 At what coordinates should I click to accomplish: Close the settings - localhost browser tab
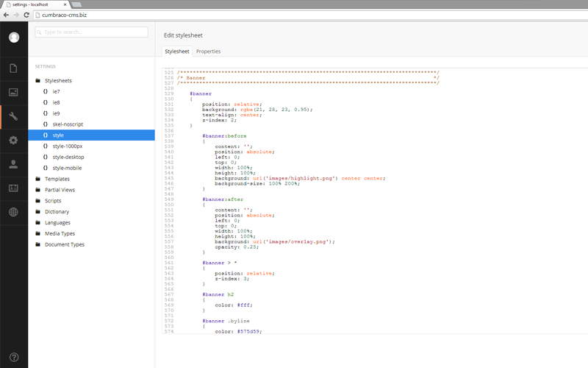pos(65,4)
